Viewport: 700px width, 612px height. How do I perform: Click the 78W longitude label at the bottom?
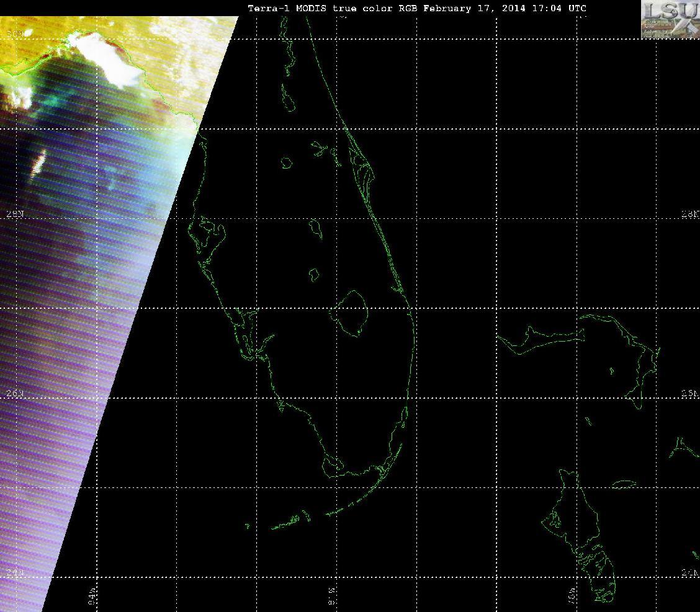coord(572,596)
